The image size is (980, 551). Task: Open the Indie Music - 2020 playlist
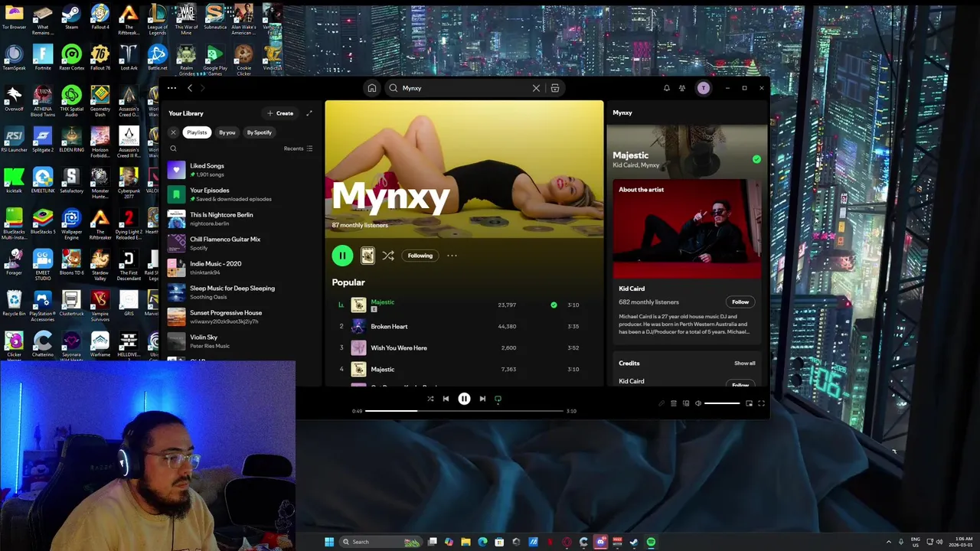240,268
